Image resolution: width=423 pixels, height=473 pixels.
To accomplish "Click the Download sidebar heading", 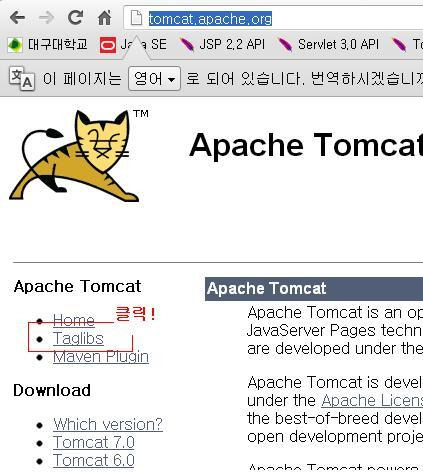I will coord(52,390).
